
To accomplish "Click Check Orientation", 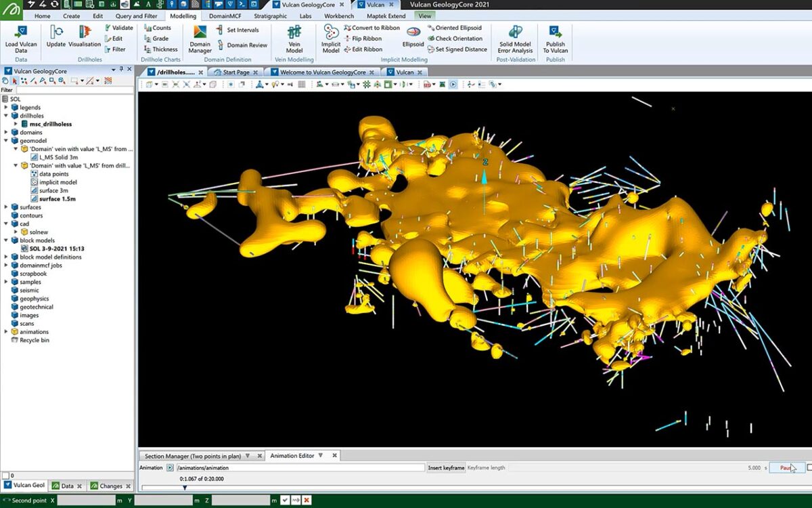I will tap(454, 39).
